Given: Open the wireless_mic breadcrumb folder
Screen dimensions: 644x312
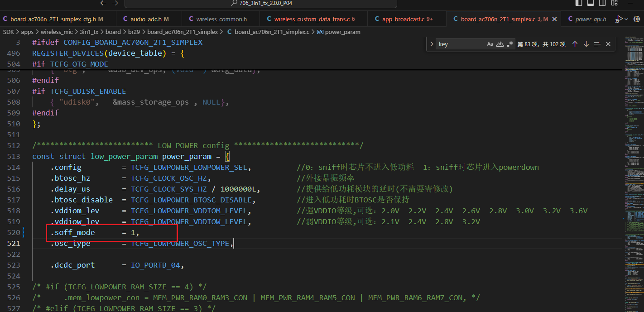Looking at the screenshot, I should [57, 32].
